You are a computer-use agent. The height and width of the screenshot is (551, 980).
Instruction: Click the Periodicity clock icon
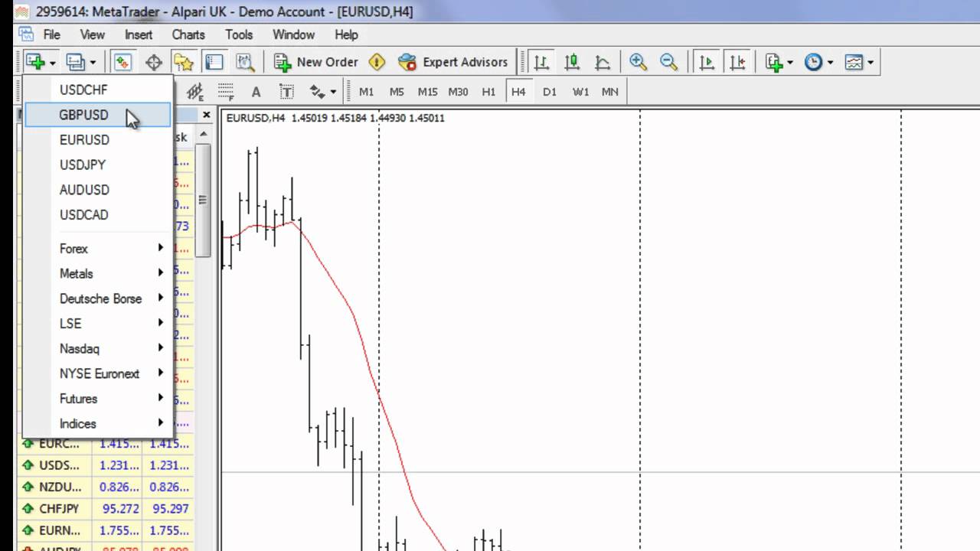pos(813,62)
